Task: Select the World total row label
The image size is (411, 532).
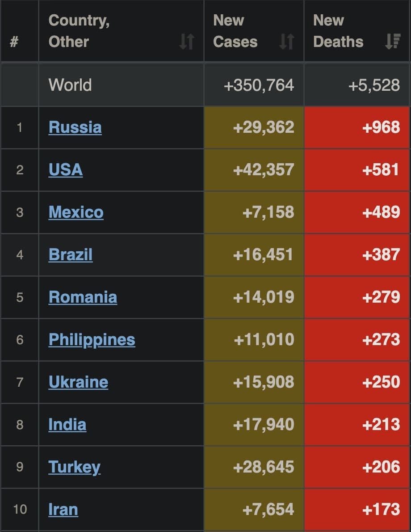Action: (x=70, y=85)
